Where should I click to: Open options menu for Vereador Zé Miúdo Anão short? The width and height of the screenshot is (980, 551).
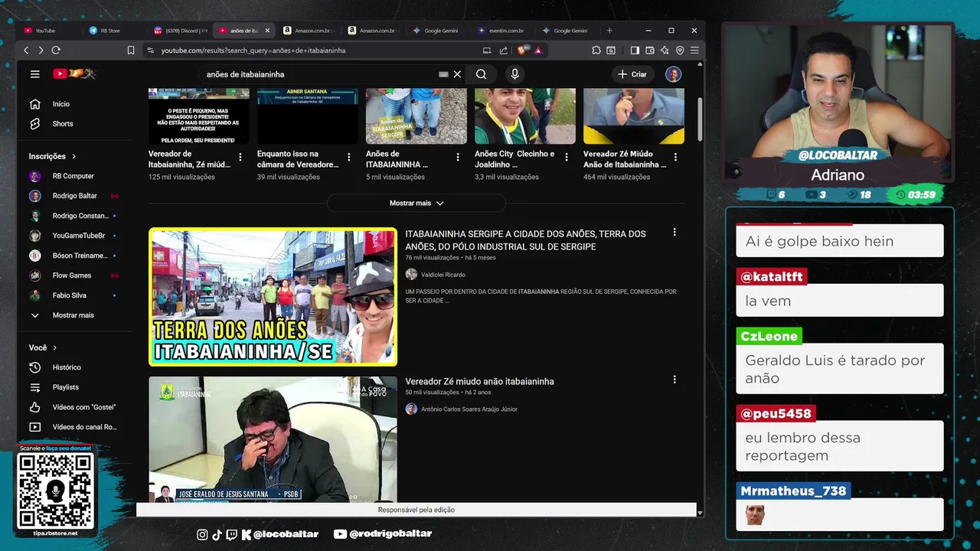[675, 157]
